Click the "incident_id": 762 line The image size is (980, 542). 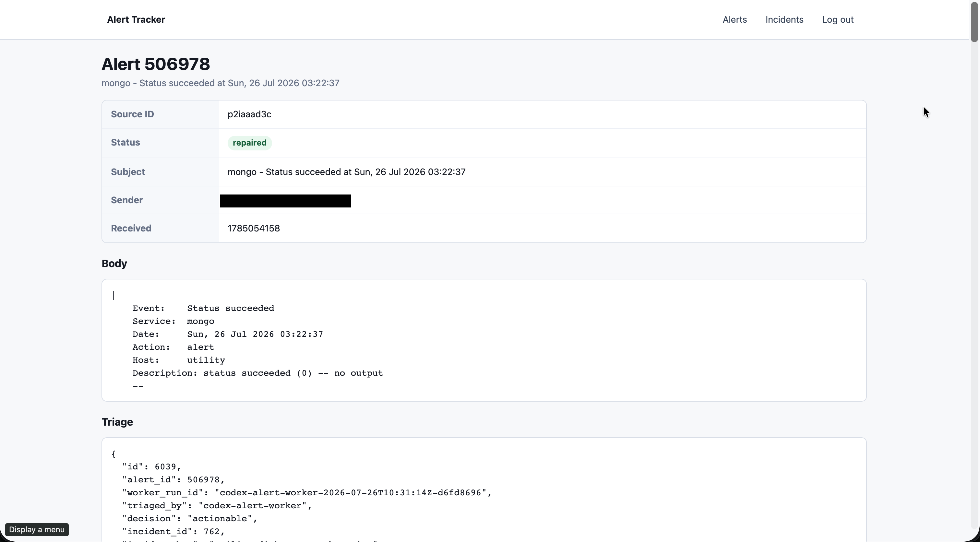click(173, 531)
